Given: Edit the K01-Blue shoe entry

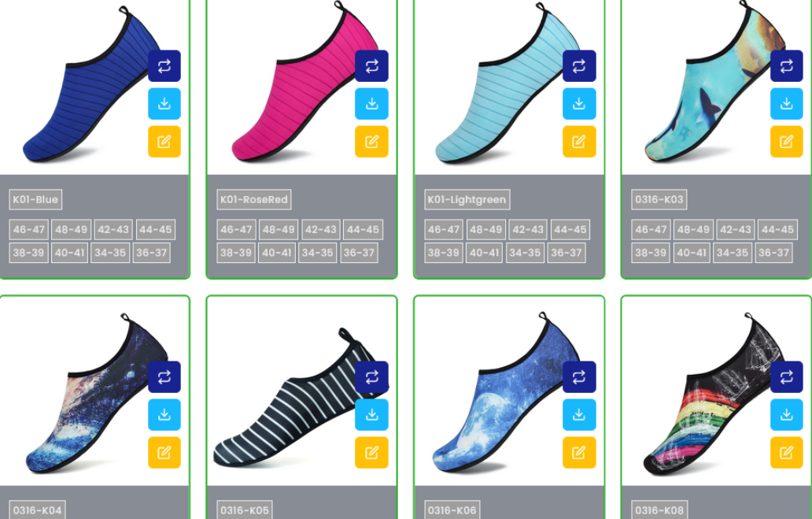Looking at the screenshot, I should click(x=164, y=142).
